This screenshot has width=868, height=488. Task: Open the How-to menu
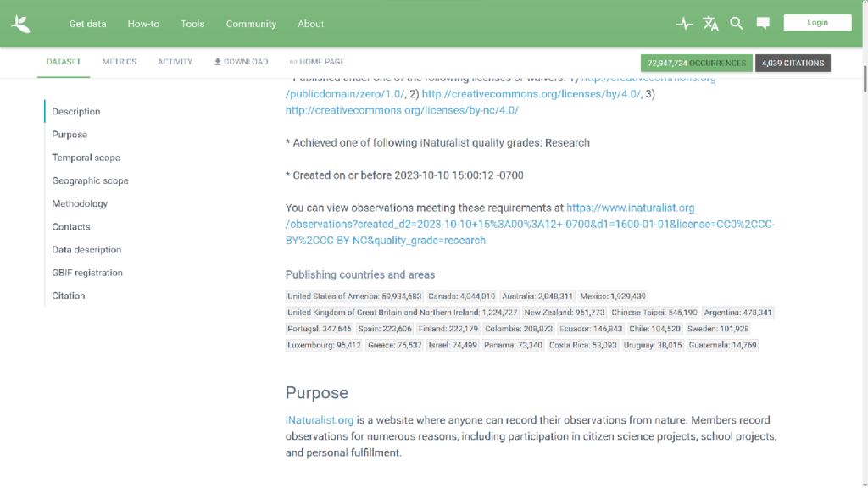click(x=143, y=24)
